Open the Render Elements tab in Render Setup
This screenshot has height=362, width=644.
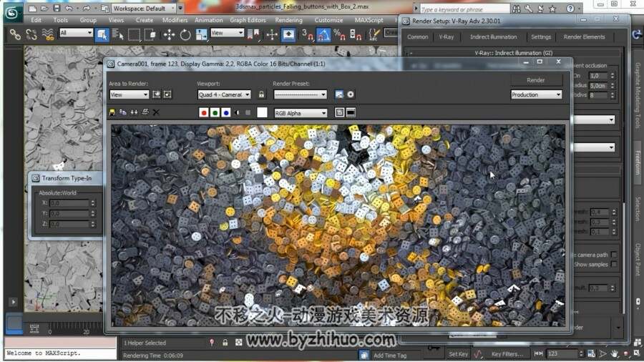(x=584, y=36)
